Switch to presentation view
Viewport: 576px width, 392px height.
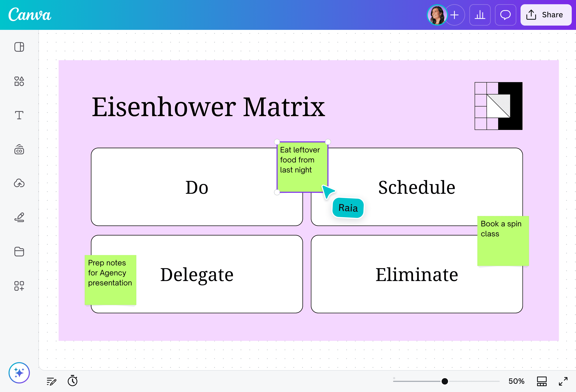tap(541, 381)
